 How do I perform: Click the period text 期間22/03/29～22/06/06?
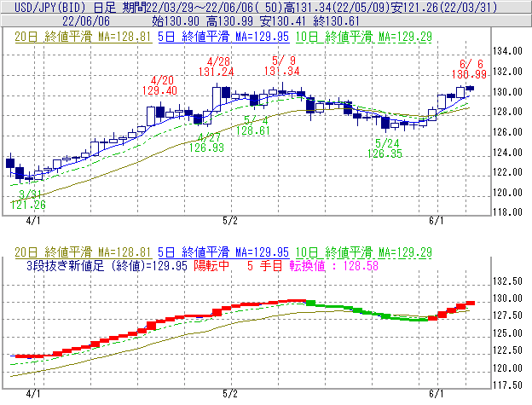[186, 7]
